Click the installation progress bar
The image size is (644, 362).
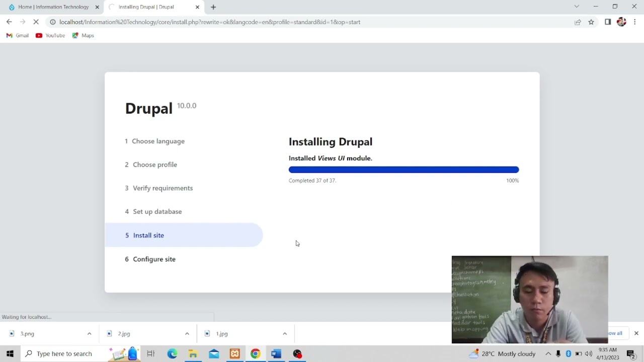(404, 170)
